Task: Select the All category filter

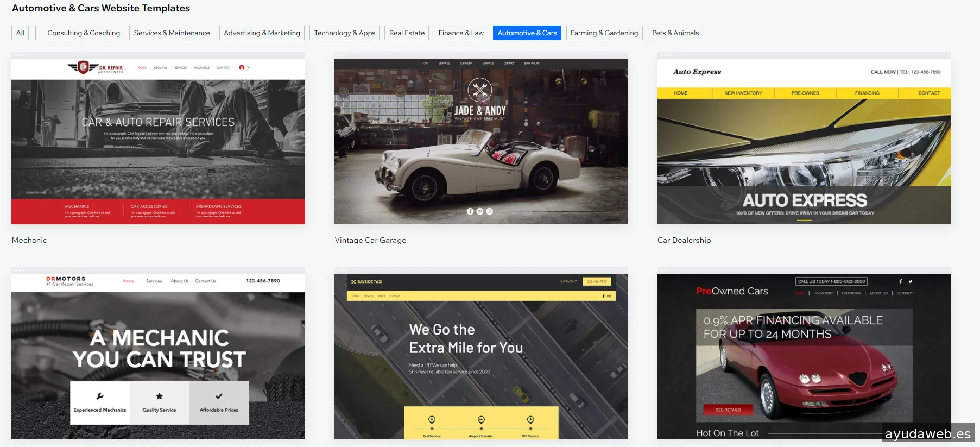Action: pyautogui.click(x=20, y=33)
